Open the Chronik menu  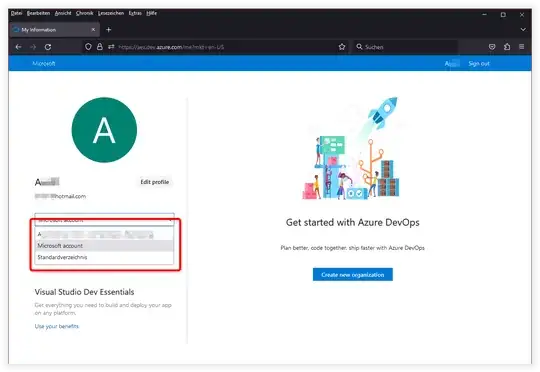[84, 13]
